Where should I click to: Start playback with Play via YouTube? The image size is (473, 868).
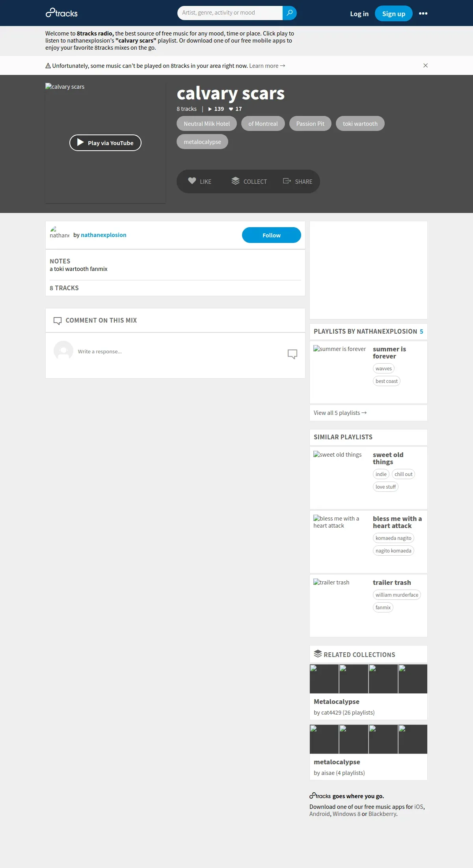tap(105, 143)
